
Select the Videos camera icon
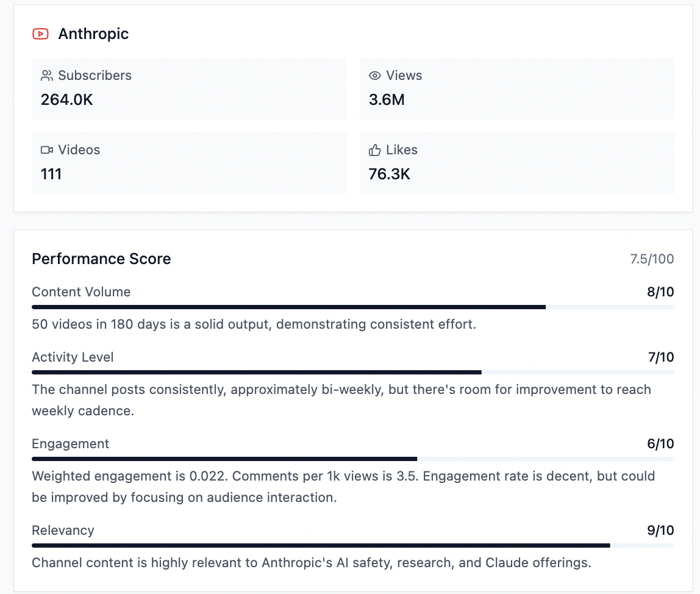pyautogui.click(x=45, y=149)
